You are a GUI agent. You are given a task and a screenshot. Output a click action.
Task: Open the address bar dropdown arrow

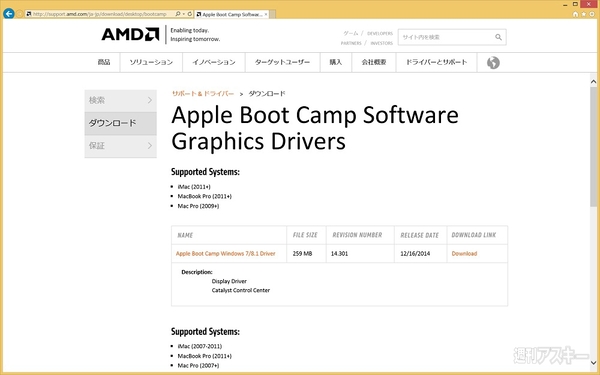click(x=184, y=14)
